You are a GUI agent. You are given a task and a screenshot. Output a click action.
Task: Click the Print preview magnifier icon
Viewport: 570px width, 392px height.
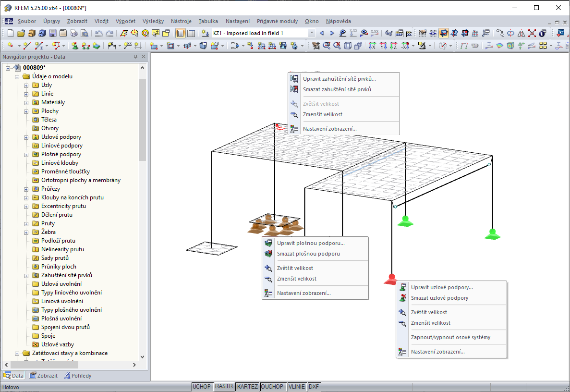[x=85, y=33]
